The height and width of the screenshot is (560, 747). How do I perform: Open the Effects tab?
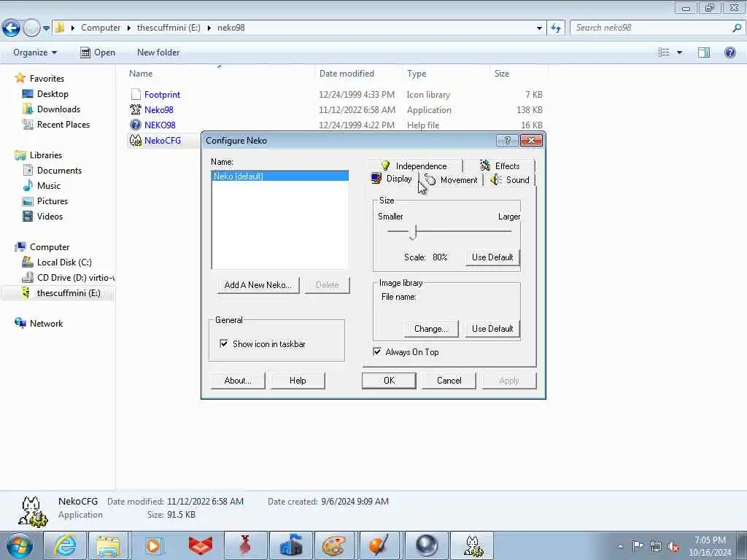click(499, 166)
